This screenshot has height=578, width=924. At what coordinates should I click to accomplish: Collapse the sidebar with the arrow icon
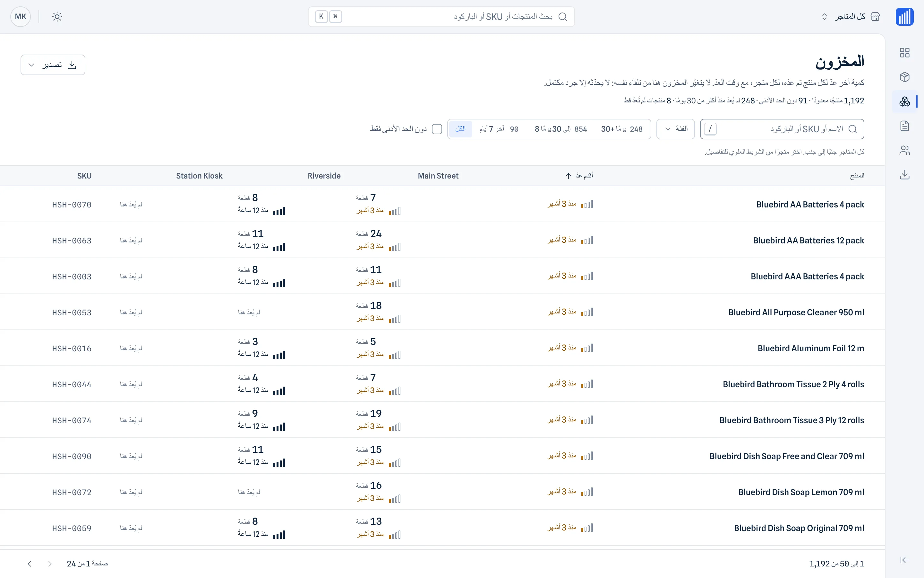[904, 560]
